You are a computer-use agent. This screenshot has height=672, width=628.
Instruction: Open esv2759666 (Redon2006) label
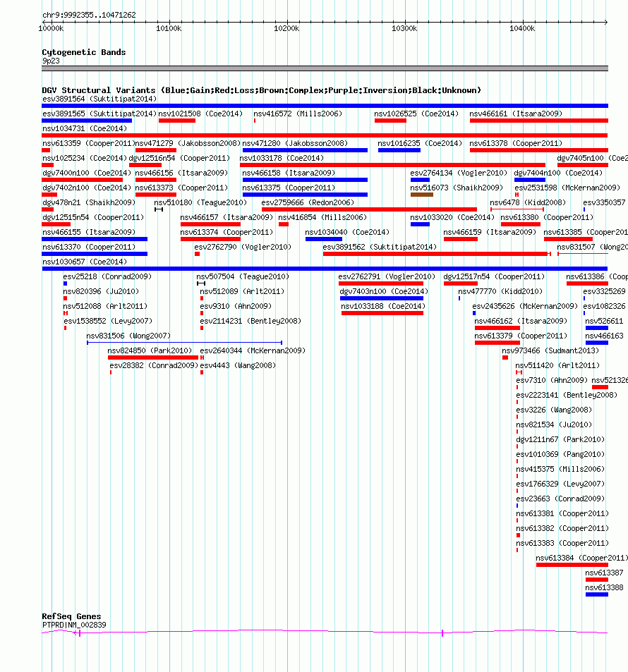tap(308, 202)
